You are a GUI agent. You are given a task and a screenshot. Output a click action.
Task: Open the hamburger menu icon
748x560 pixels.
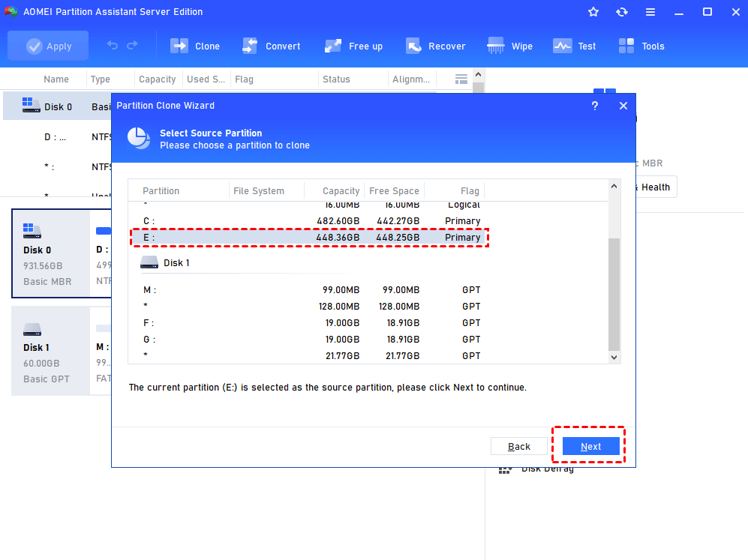(x=650, y=13)
